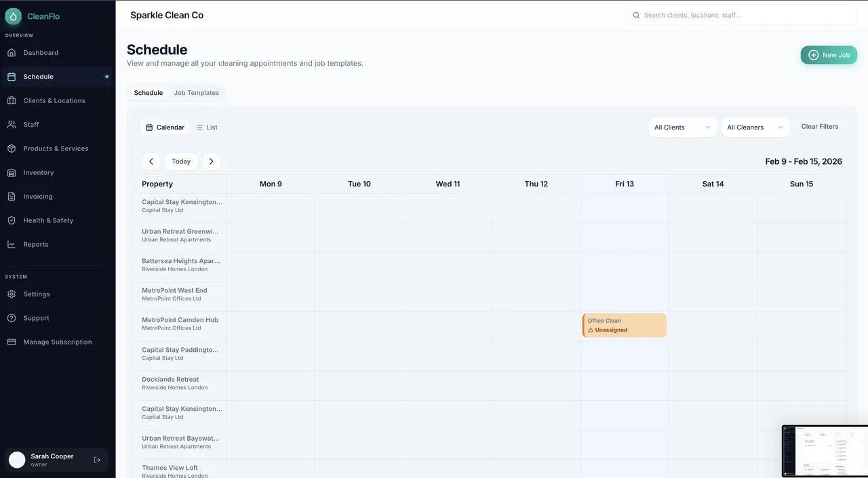Switch to Calendar view

165,127
